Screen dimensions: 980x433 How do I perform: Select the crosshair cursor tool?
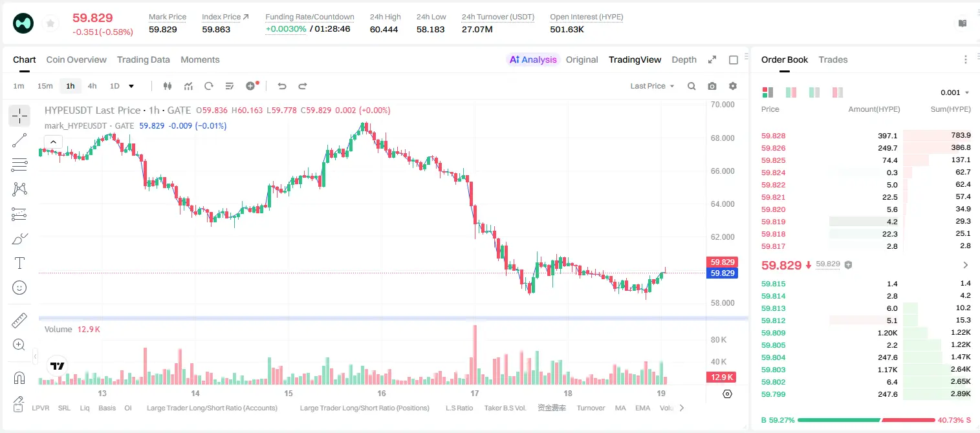[19, 116]
